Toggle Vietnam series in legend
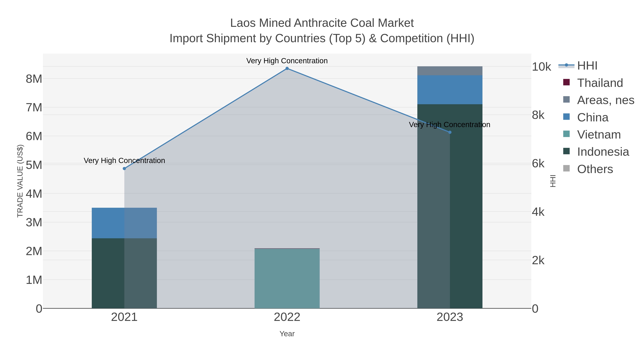This screenshot has height=362, width=644. [x=592, y=134]
